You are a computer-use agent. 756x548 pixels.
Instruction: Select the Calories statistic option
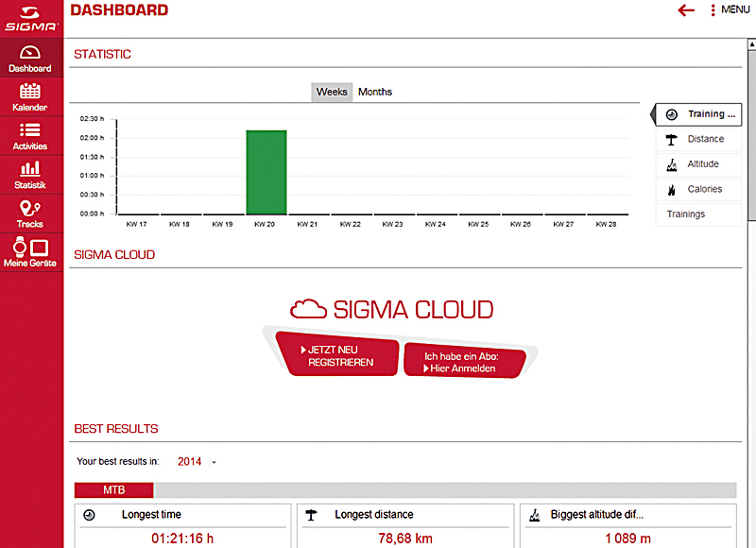click(698, 189)
